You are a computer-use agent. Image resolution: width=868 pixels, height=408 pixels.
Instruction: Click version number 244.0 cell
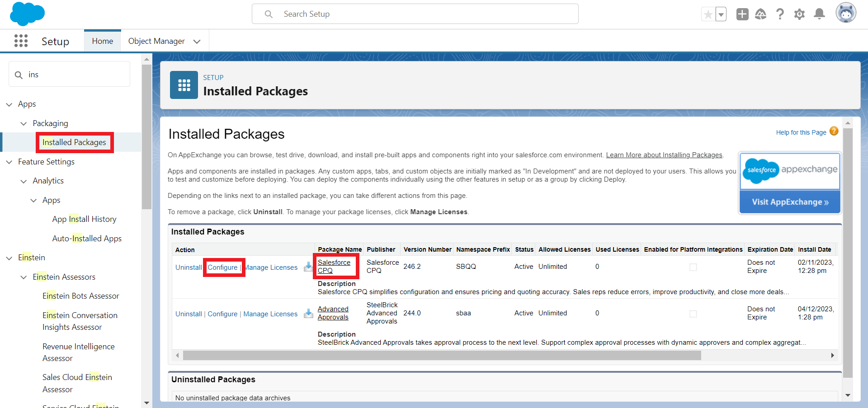[412, 313]
